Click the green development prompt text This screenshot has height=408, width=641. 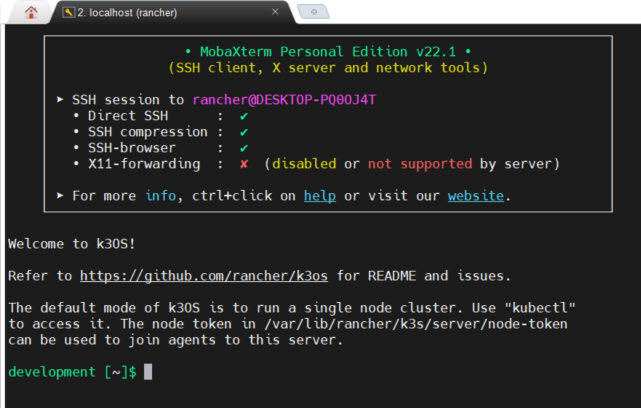tap(50, 372)
